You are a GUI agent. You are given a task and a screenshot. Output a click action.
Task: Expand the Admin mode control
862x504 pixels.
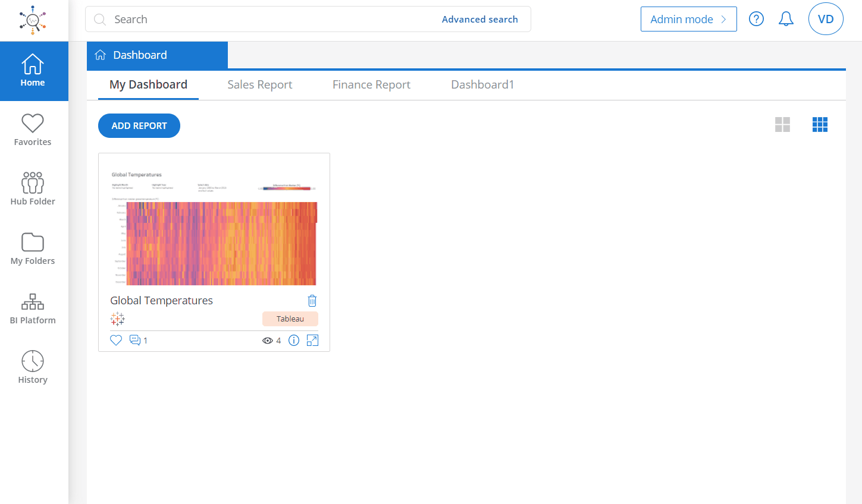click(688, 18)
